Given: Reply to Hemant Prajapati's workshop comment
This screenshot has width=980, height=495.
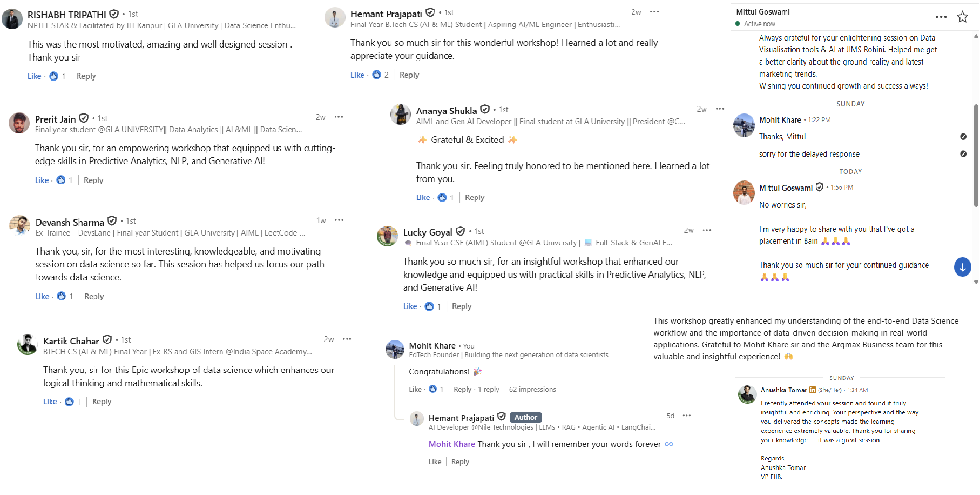Looking at the screenshot, I should pyautogui.click(x=409, y=75).
